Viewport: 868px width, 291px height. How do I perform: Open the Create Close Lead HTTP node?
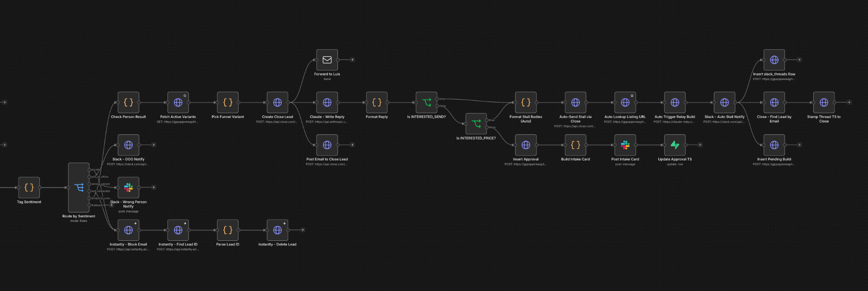277,103
